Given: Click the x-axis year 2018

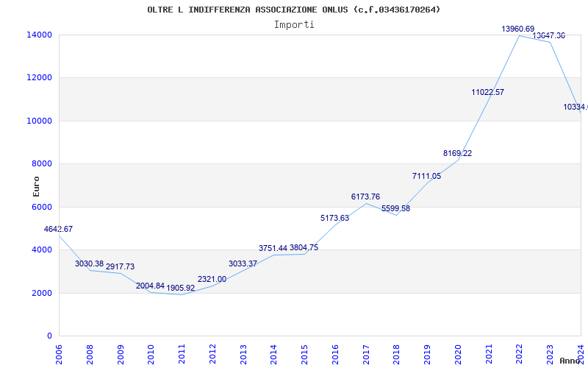Looking at the screenshot, I should click(397, 354).
